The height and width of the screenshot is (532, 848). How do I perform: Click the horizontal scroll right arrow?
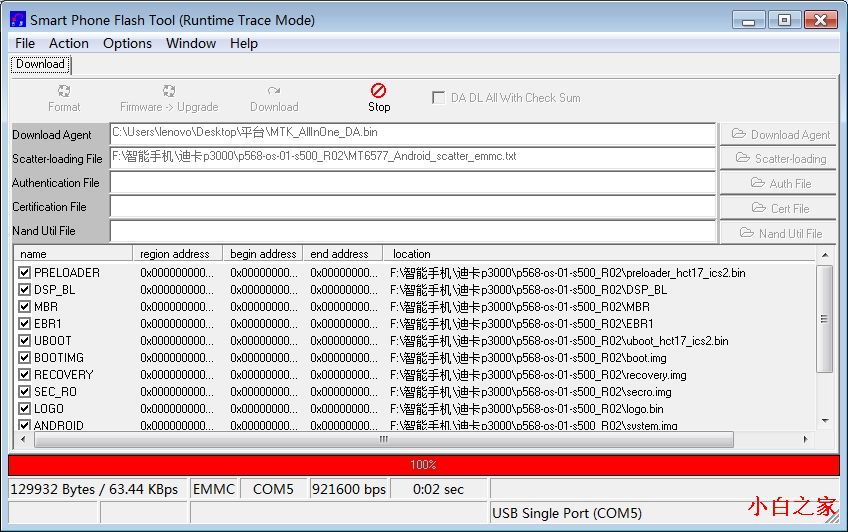pos(806,439)
